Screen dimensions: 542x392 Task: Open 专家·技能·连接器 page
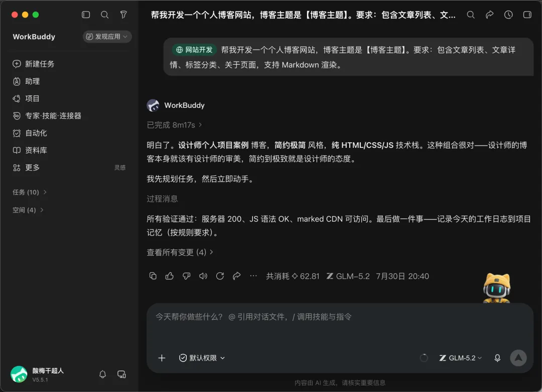pyautogui.click(x=47, y=116)
